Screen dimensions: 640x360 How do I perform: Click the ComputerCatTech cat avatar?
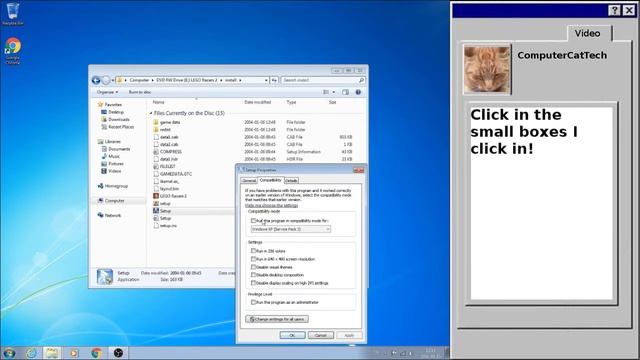(x=487, y=69)
